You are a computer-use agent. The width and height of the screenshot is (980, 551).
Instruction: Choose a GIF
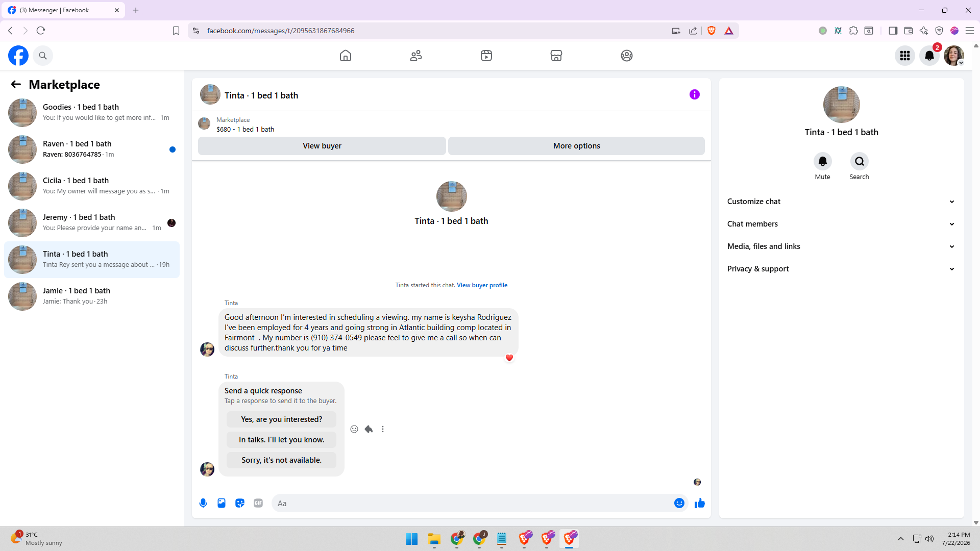point(258,503)
